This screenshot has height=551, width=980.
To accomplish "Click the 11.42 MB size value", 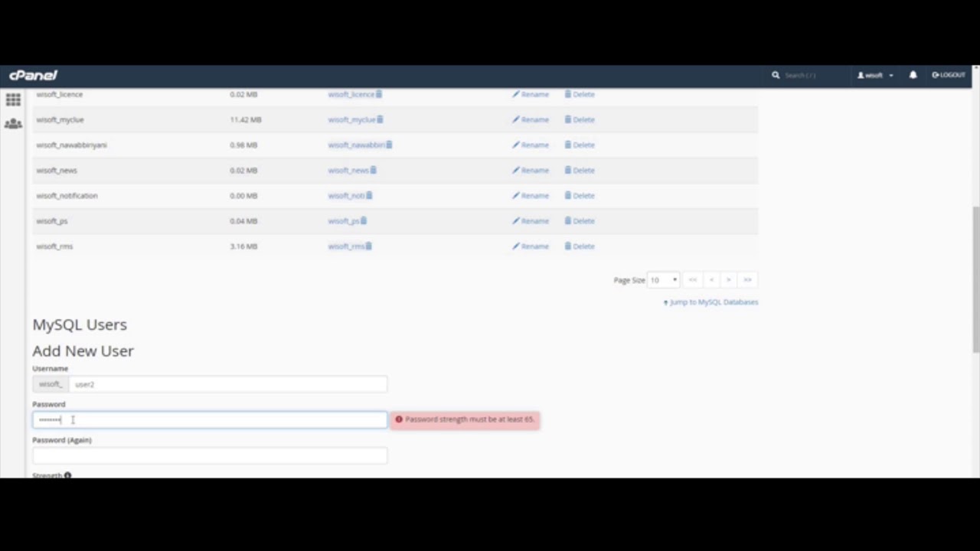I will click(x=246, y=119).
